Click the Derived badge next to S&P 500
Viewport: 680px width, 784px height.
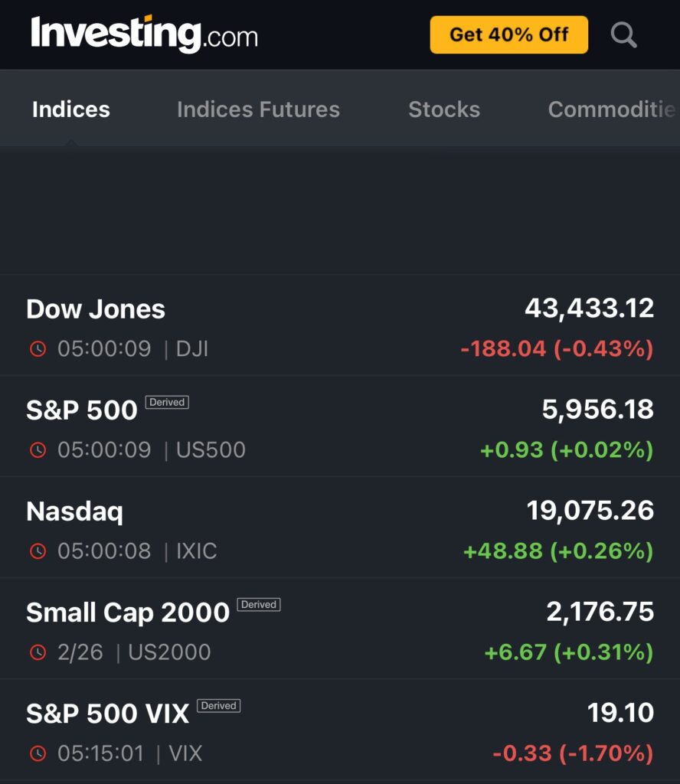click(x=167, y=402)
